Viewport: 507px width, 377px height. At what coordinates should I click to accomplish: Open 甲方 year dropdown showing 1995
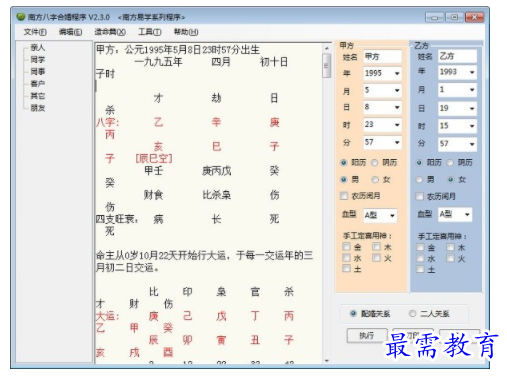coord(382,73)
